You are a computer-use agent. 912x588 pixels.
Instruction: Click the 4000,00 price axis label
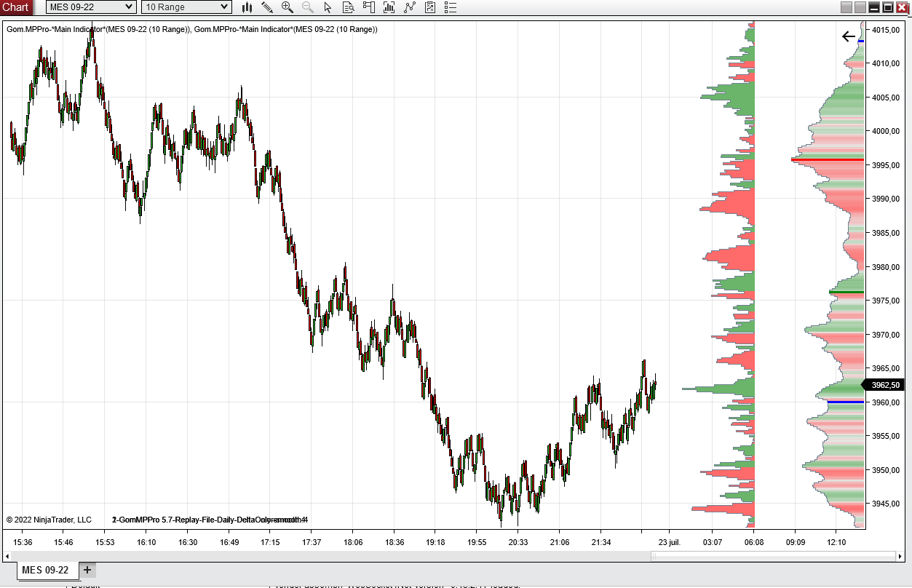[887, 131]
